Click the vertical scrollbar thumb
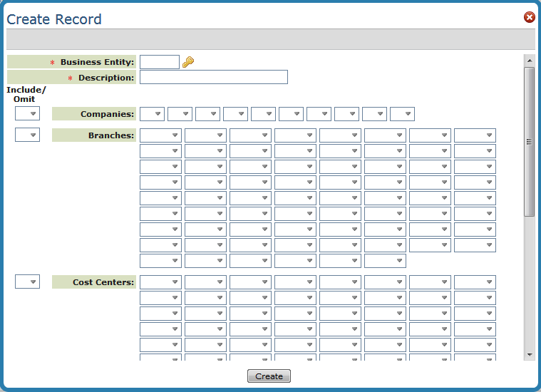Viewport: 541px width, 392px height. [529, 141]
